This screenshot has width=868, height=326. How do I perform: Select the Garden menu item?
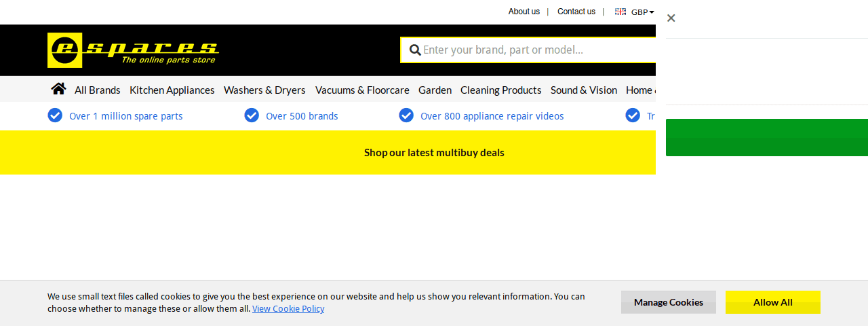pos(435,90)
